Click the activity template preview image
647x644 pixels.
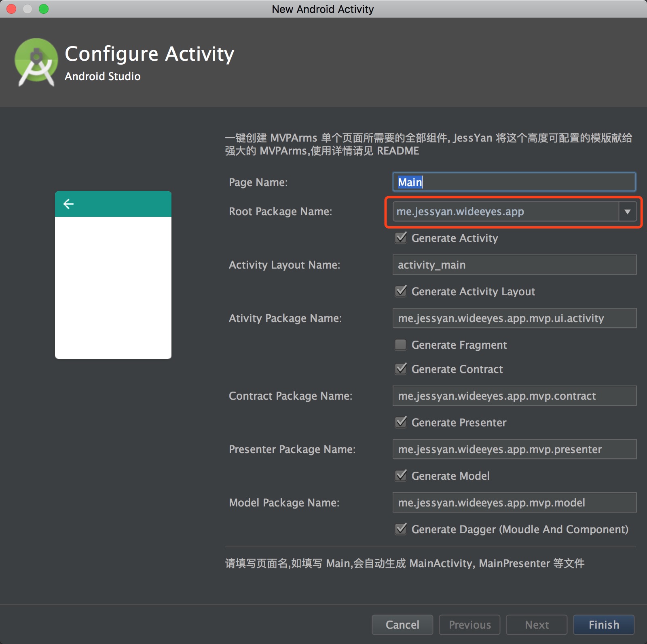[113, 275]
